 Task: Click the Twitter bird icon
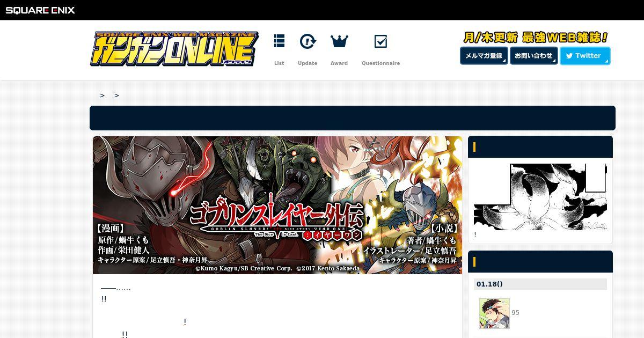(569, 56)
